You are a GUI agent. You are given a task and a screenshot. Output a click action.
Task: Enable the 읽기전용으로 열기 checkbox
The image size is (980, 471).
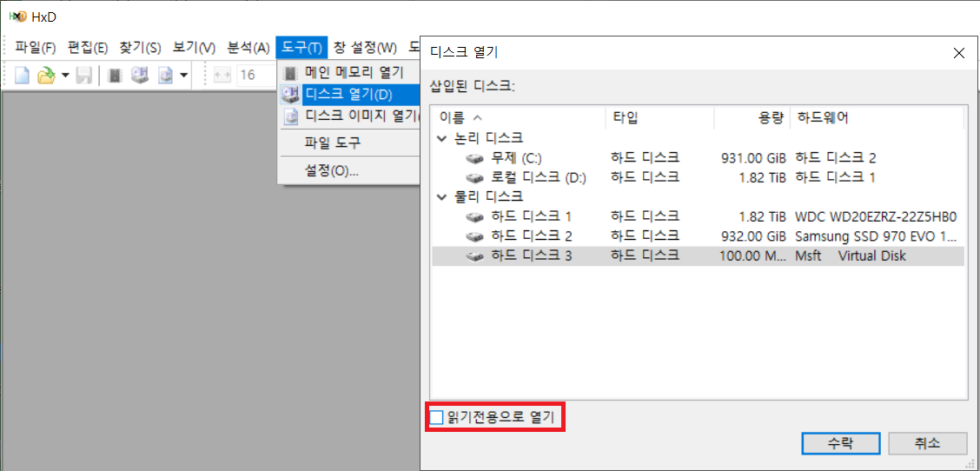point(436,418)
